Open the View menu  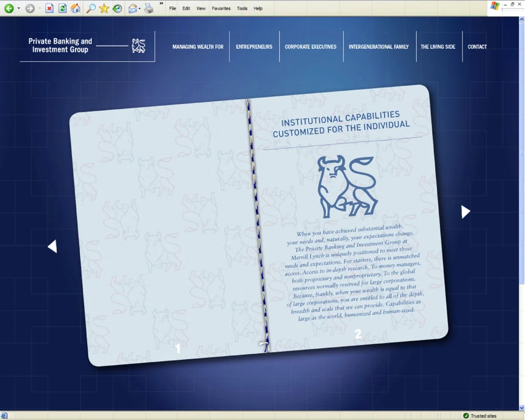tap(201, 8)
